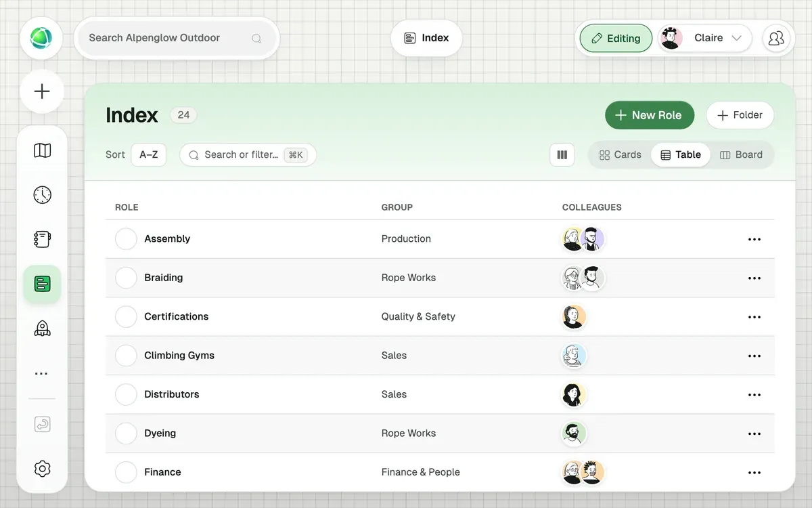Open the Climbing Gyms role name
Image resolution: width=812 pixels, height=508 pixels.
pos(179,356)
